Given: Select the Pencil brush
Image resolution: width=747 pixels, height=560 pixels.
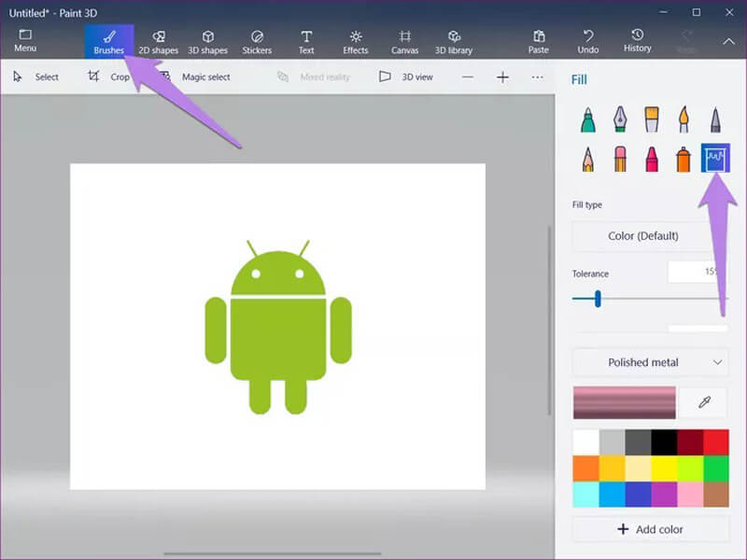Looking at the screenshot, I should [588, 159].
